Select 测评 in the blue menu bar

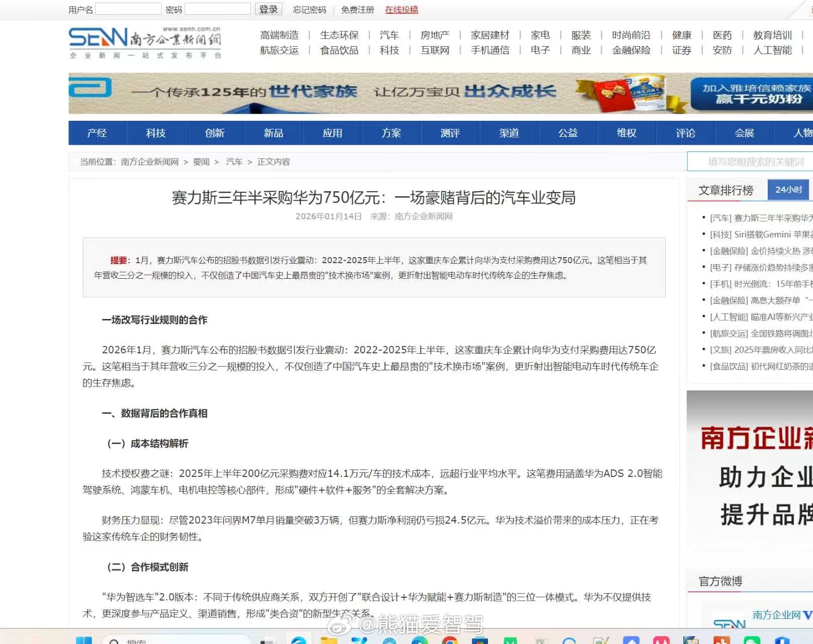450,133
